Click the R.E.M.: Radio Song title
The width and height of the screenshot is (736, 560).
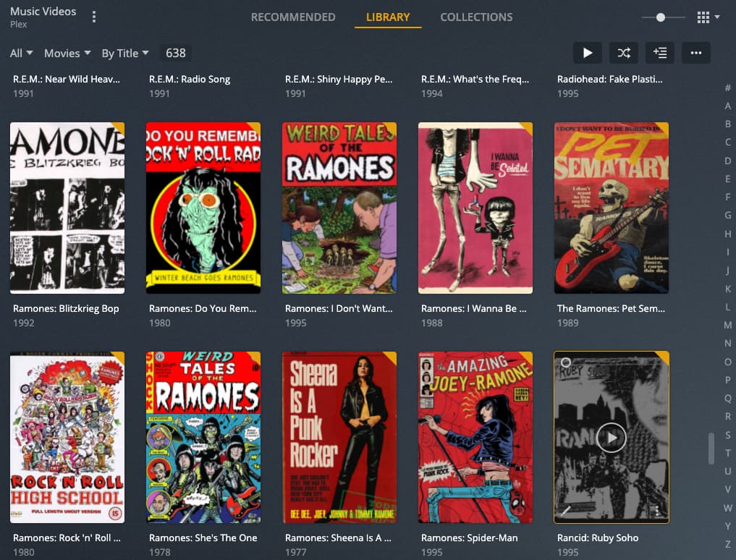coord(190,80)
